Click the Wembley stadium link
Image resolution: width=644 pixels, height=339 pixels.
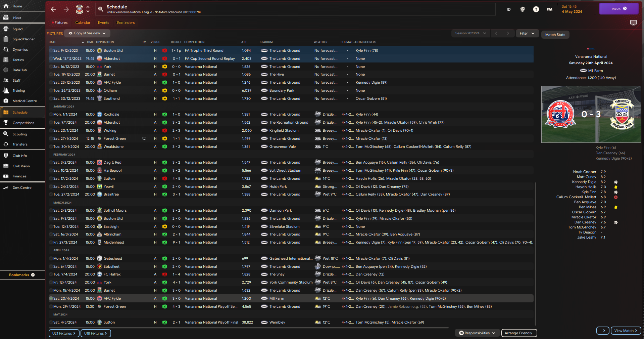click(x=277, y=322)
